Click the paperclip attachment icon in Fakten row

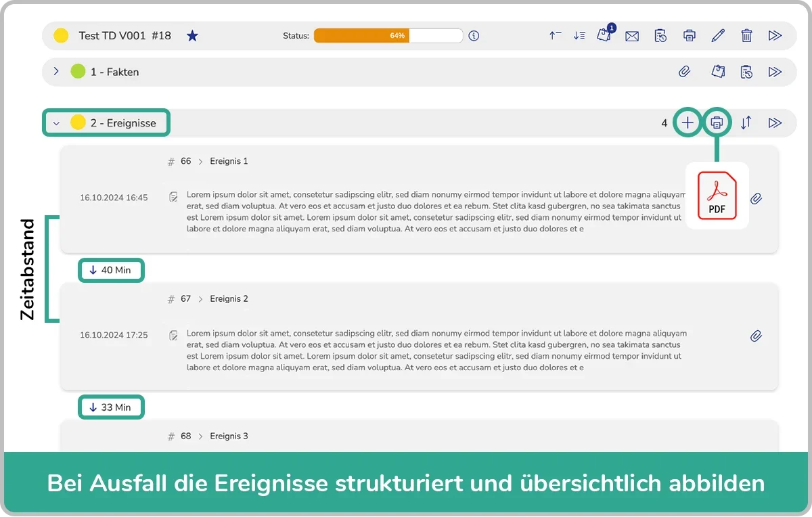click(x=685, y=72)
